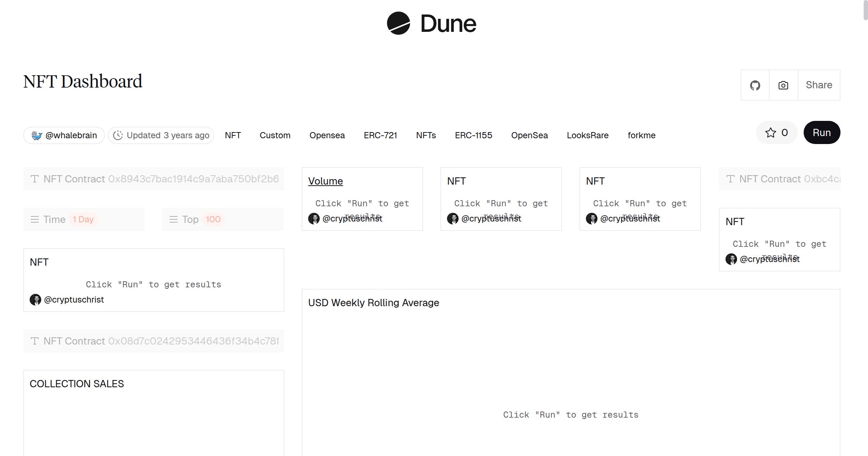
Task: Toggle the favorite star for this dashboard
Action: pos(771,132)
